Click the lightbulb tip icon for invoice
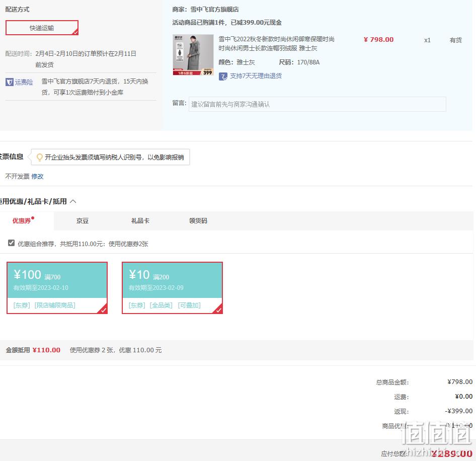This screenshot has height=461, width=476. (39, 157)
